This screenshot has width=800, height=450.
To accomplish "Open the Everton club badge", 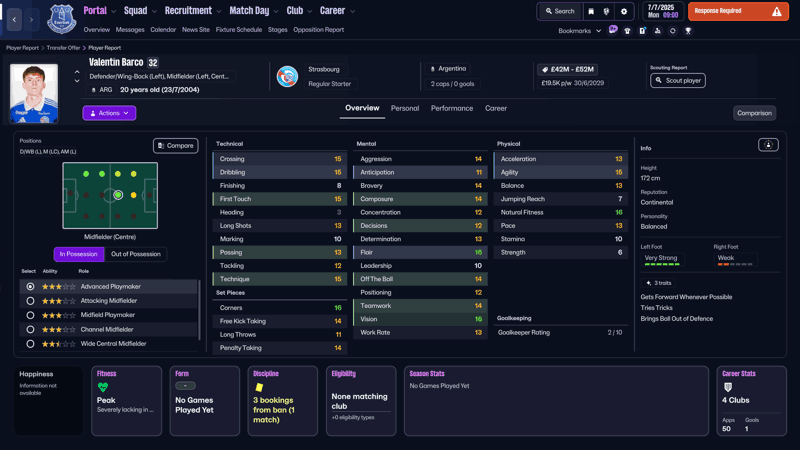I will point(61,19).
